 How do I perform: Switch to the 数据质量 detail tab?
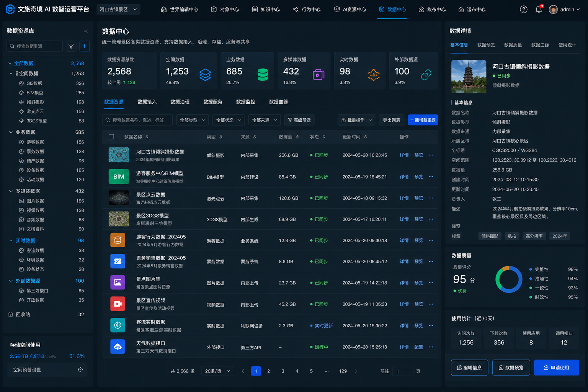(513, 45)
